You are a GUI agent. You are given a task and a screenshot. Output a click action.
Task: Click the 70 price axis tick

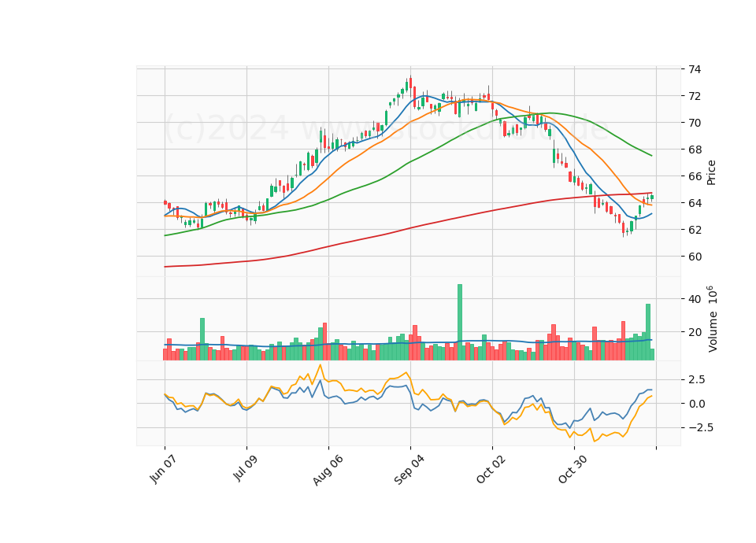(x=695, y=123)
